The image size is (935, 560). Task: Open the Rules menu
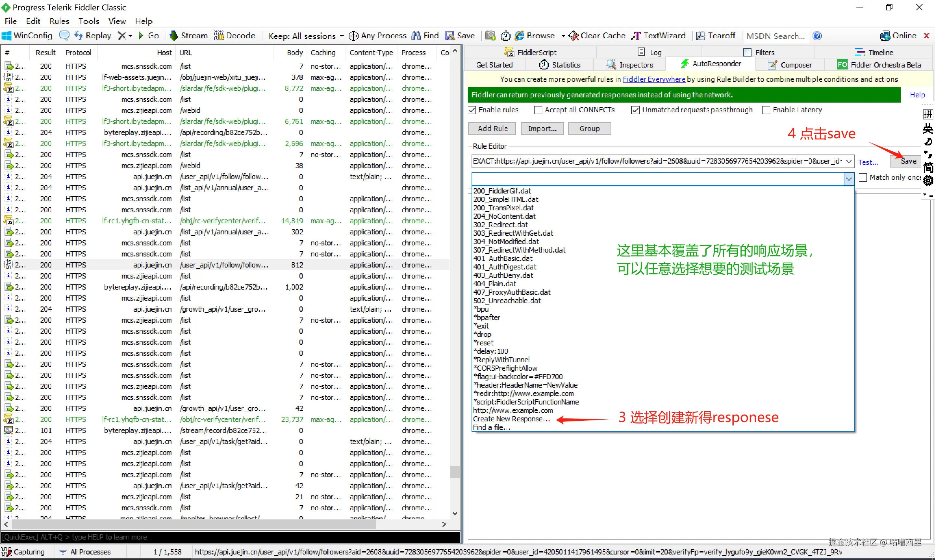(59, 21)
